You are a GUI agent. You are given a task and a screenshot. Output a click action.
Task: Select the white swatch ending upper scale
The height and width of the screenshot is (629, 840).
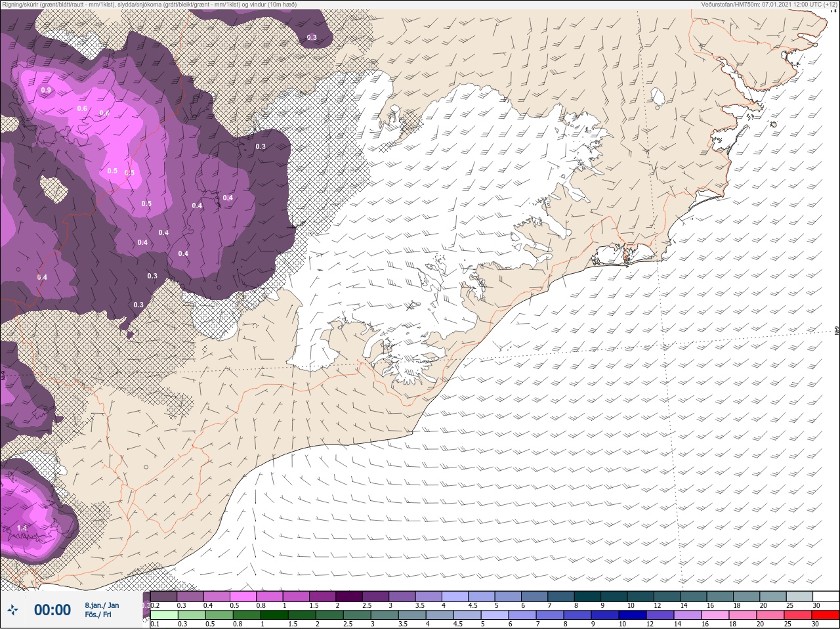826,596
